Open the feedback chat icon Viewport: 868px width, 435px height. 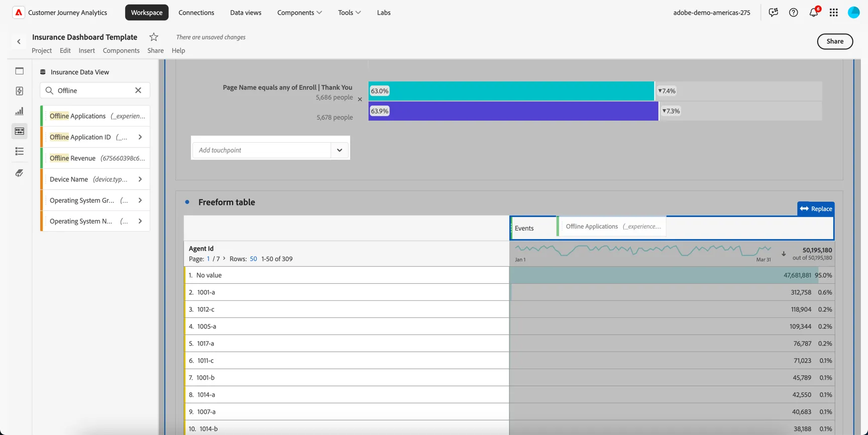pyautogui.click(x=773, y=13)
